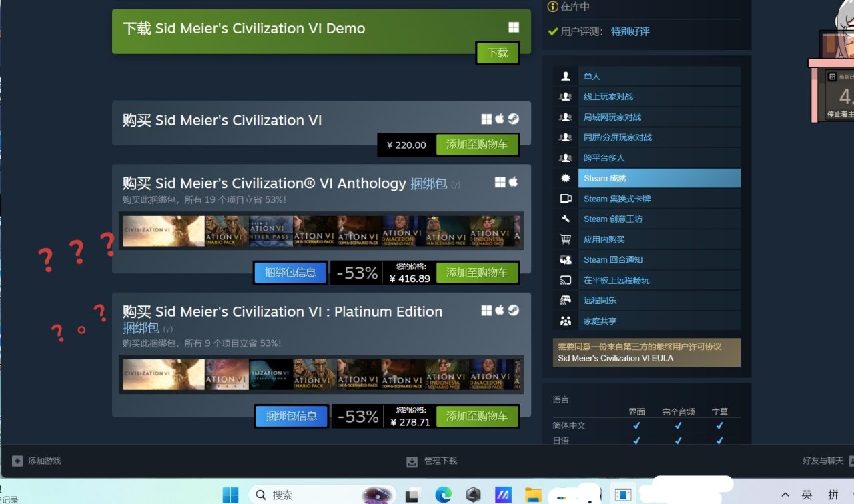
Task: Open 好友与聊天 at the bottom right
Action: coord(823,461)
